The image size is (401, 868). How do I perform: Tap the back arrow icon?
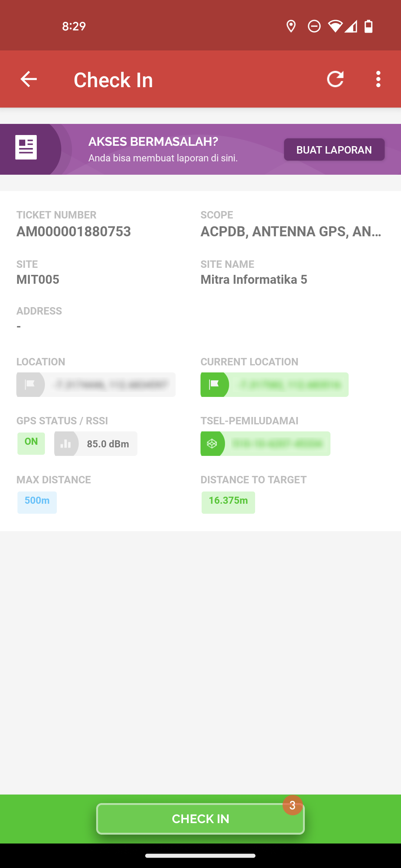click(x=29, y=79)
